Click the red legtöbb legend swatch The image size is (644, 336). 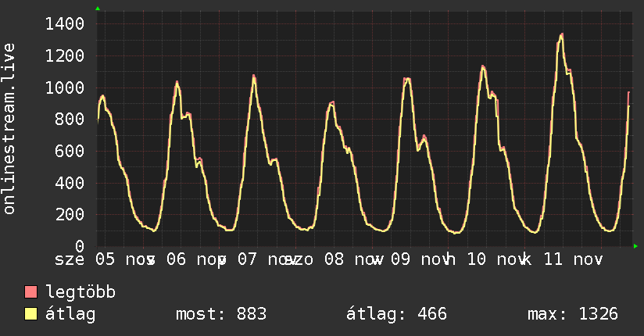[x=31, y=293]
